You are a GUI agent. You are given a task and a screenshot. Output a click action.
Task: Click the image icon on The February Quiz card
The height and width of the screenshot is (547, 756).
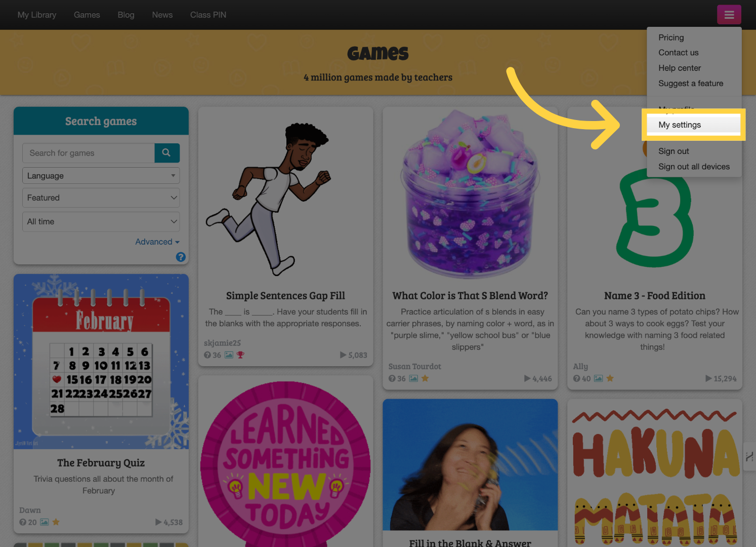point(45,522)
